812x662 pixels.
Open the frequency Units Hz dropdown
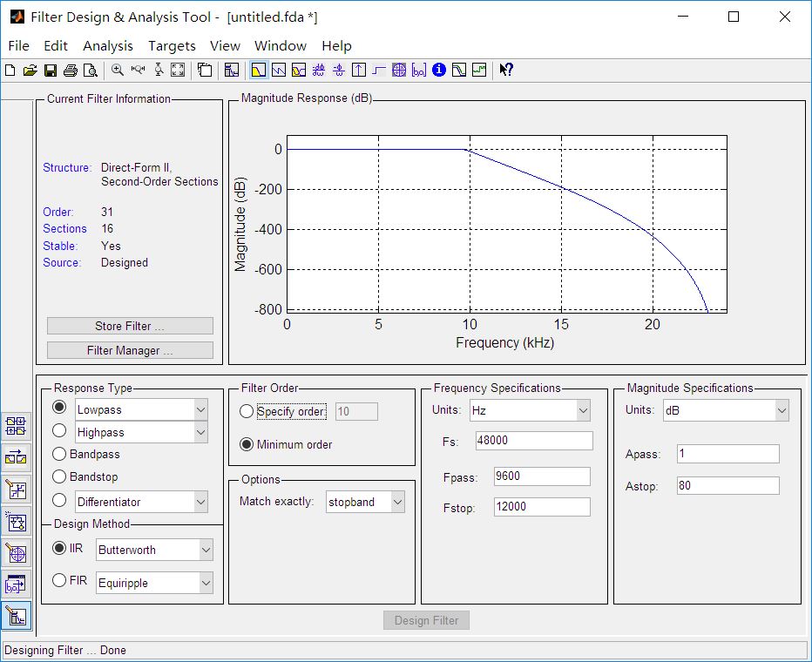(583, 410)
